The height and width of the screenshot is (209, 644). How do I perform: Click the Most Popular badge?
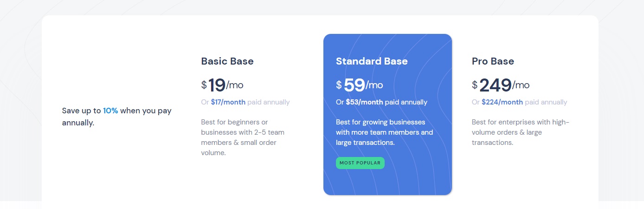(360, 163)
